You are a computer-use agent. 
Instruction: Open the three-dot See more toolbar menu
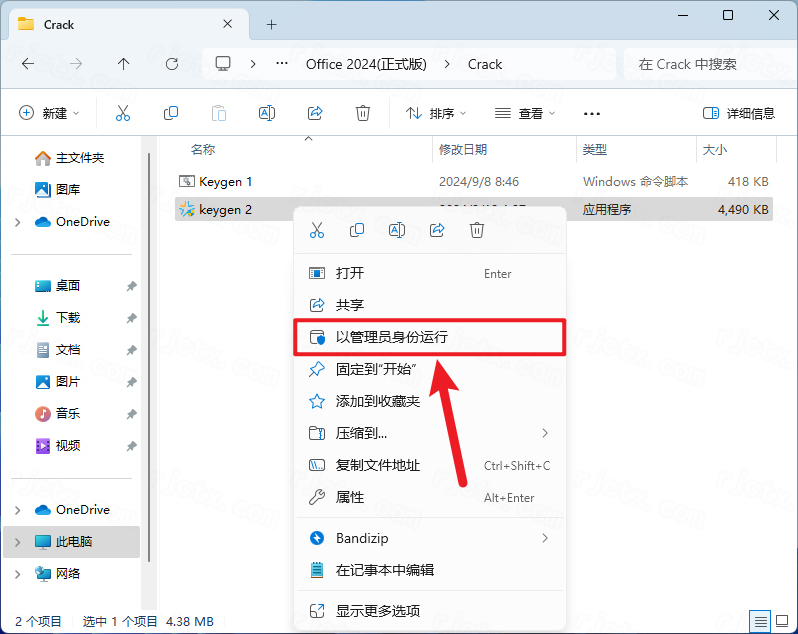[592, 113]
